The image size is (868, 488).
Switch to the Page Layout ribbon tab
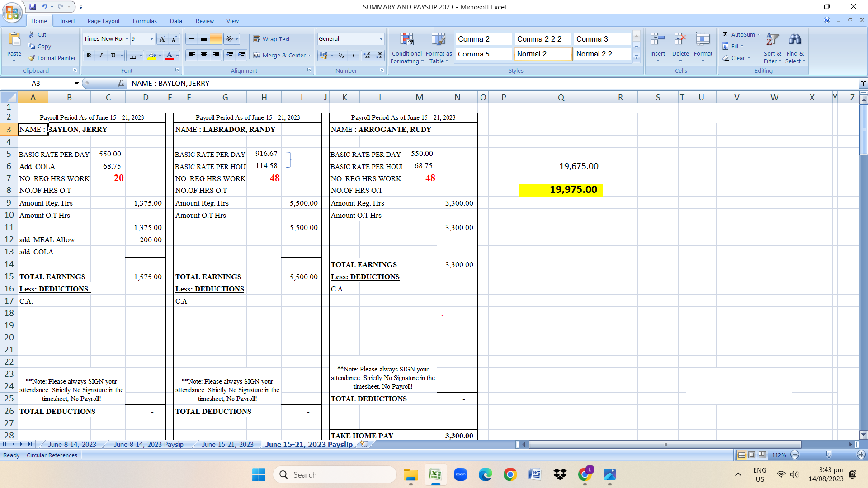tap(104, 21)
